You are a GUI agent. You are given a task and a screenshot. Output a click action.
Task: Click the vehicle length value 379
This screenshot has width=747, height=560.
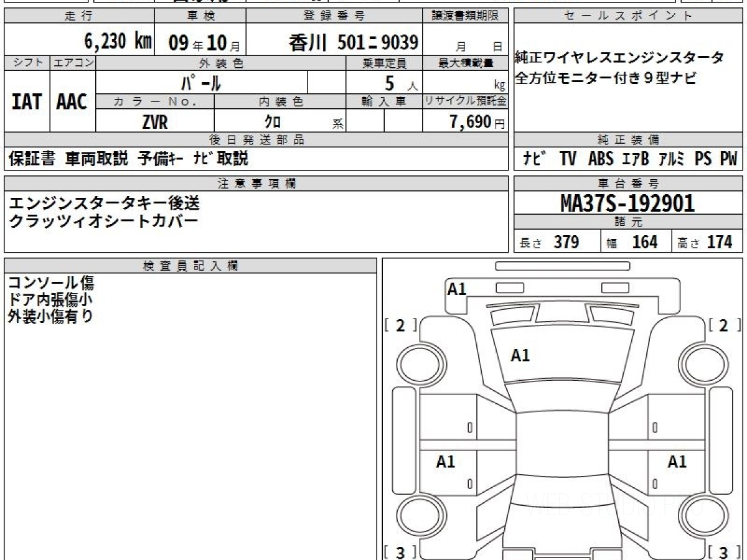click(566, 242)
